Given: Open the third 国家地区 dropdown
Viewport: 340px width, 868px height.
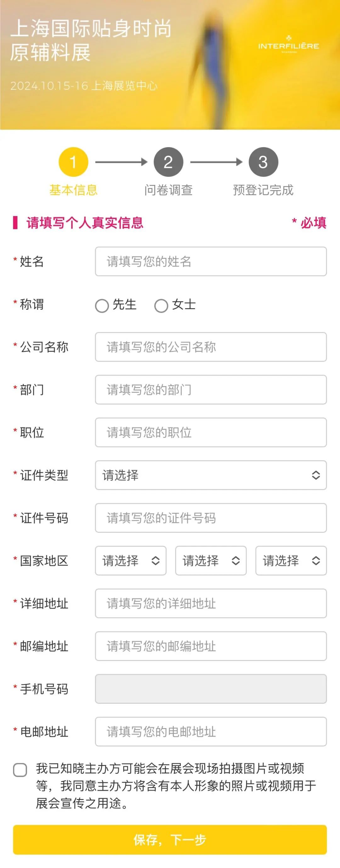Looking at the screenshot, I should click(290, 561).
